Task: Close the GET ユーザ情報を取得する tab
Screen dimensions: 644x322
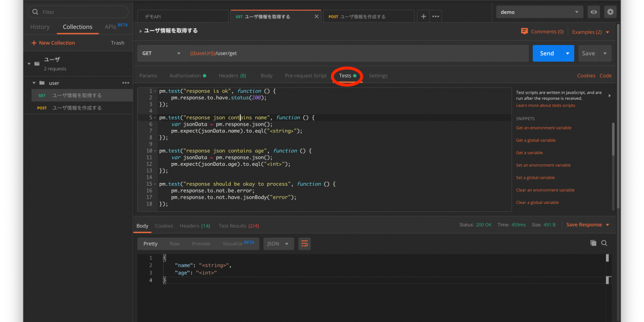Action: tap(316, 17)
